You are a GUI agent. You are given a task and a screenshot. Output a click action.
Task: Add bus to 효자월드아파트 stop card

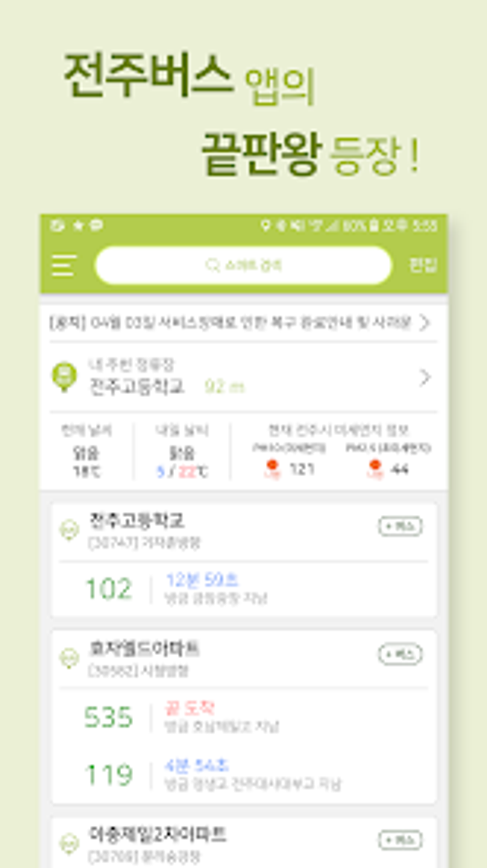pos(400,654)
